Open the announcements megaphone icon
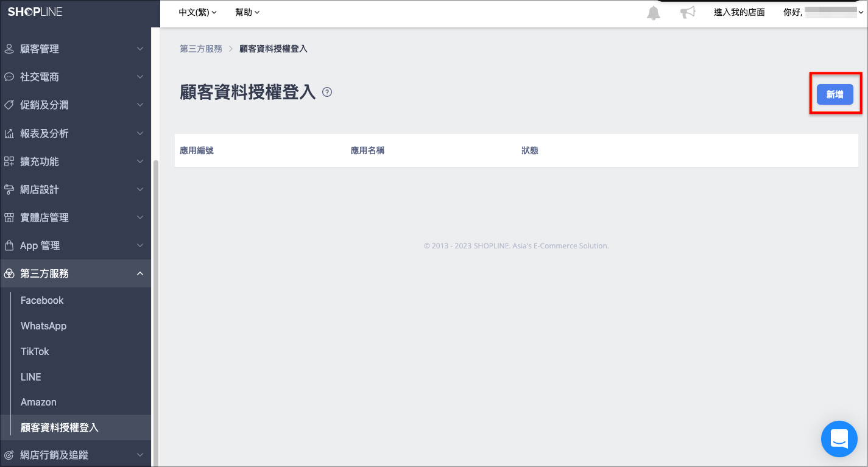 (688, 13)
